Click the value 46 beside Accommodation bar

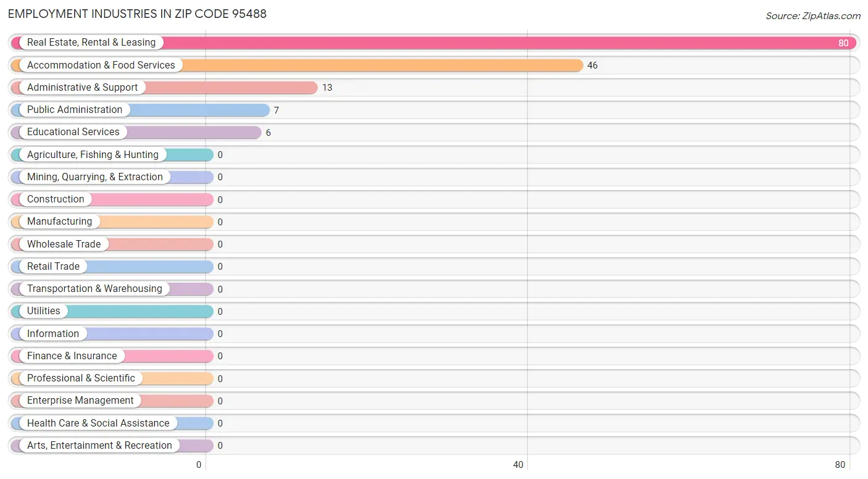[593, 65]
